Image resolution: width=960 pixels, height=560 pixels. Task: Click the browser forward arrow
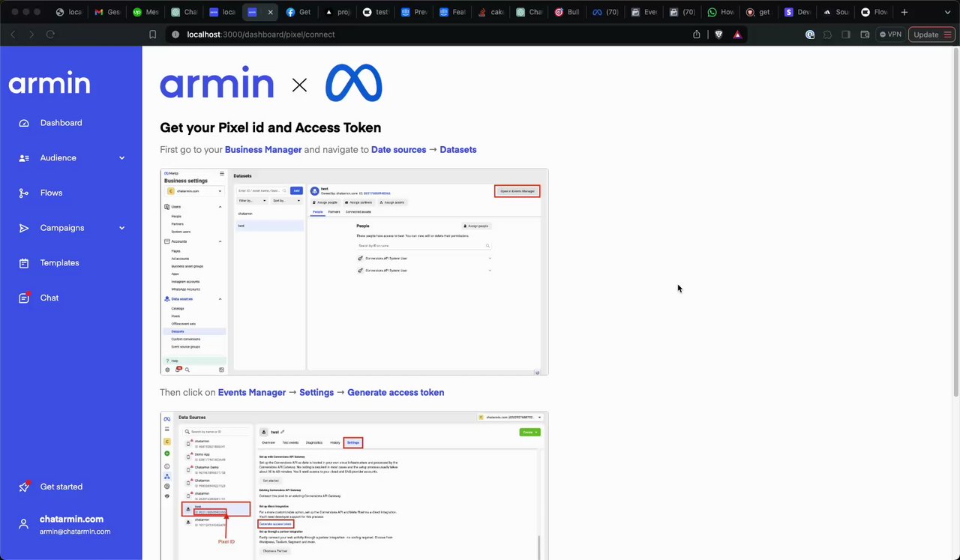click(x=31, y=34)
